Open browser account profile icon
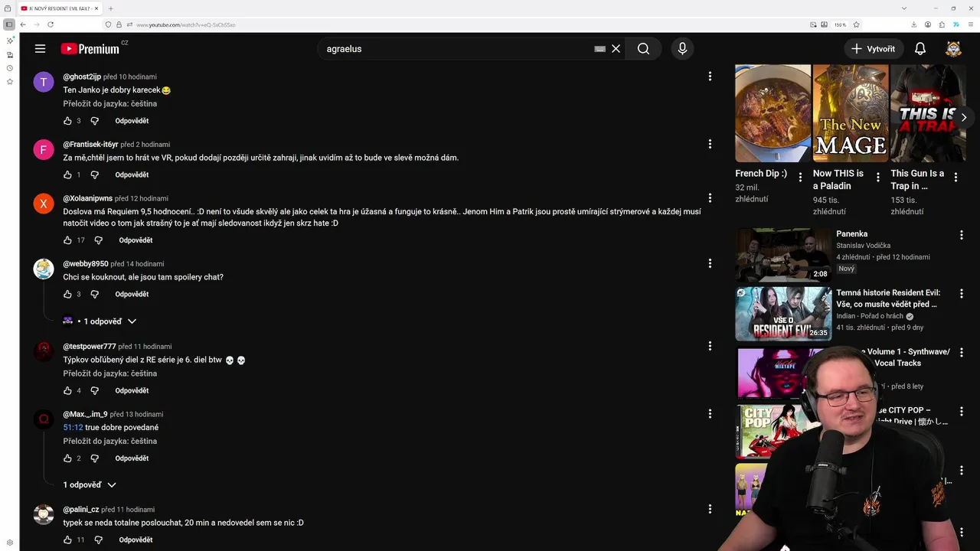The image size is (980, 551). (x=927, y=24)
